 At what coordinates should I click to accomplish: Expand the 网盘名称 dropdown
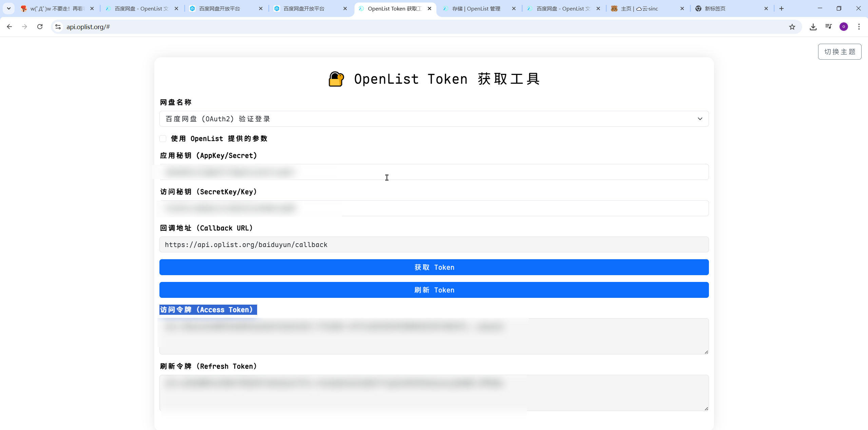[434, 119]
